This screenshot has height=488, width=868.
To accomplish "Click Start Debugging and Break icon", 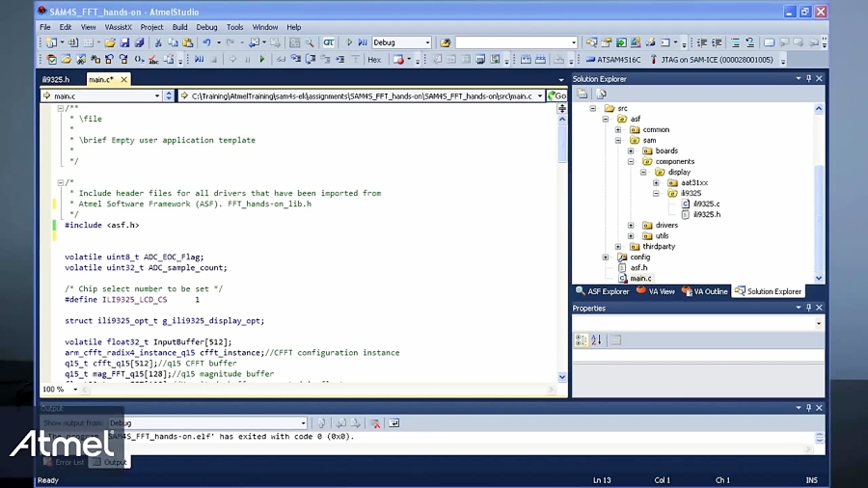I will click(x=363, y=42).
